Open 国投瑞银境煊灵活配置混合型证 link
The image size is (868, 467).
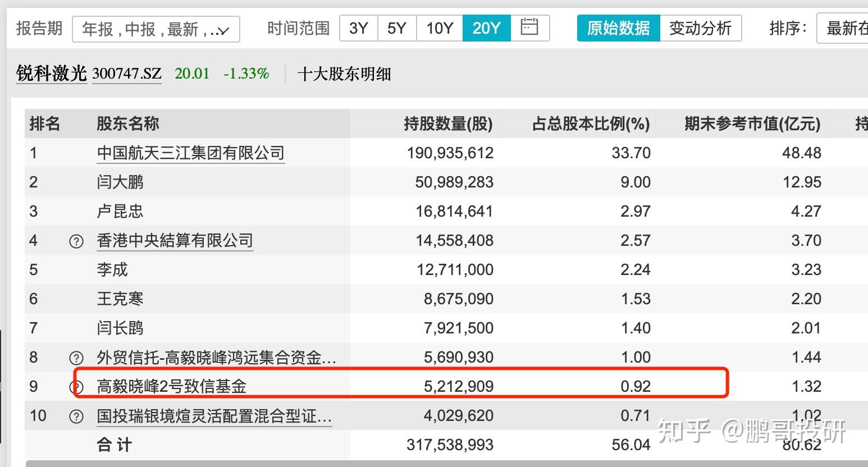pyautogui.click(x=214, y=415)
